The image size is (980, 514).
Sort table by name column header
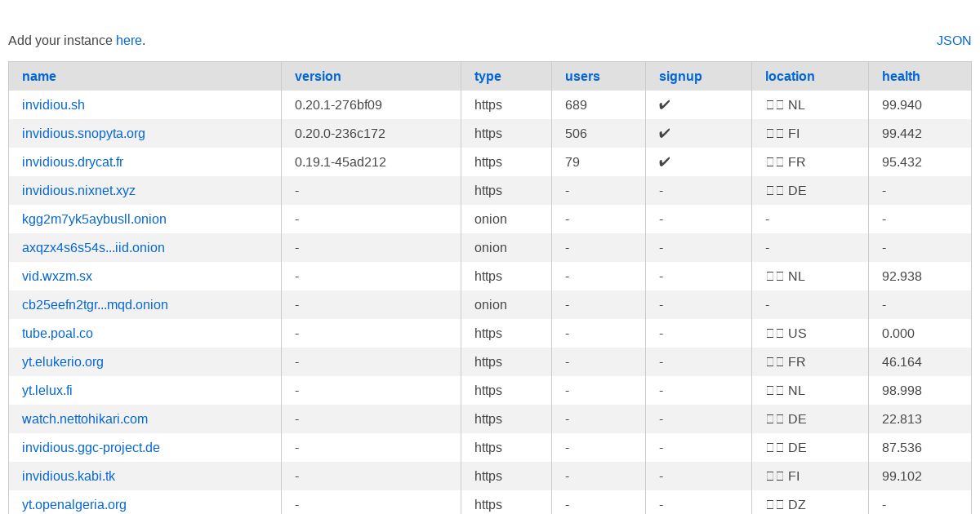coord(39,76)
